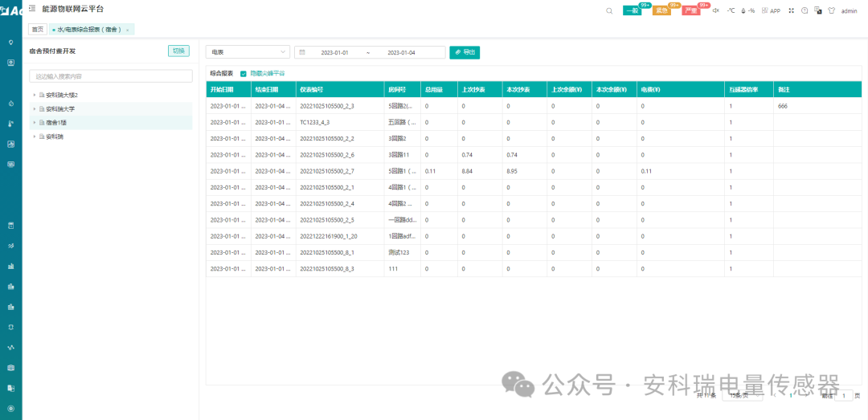Open the monitor screen sidebar icon

pos(10,63)
